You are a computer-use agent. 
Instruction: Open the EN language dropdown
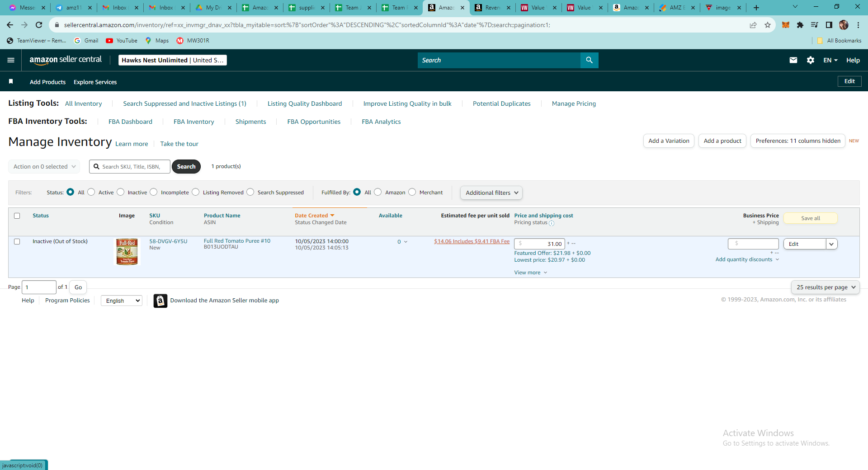[830, 60]
